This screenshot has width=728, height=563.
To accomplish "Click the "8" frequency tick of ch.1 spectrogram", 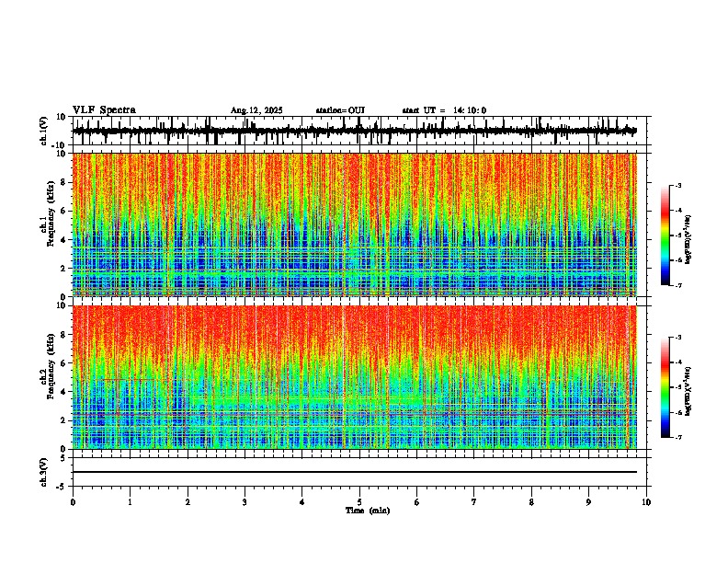I will coord(64,182).
